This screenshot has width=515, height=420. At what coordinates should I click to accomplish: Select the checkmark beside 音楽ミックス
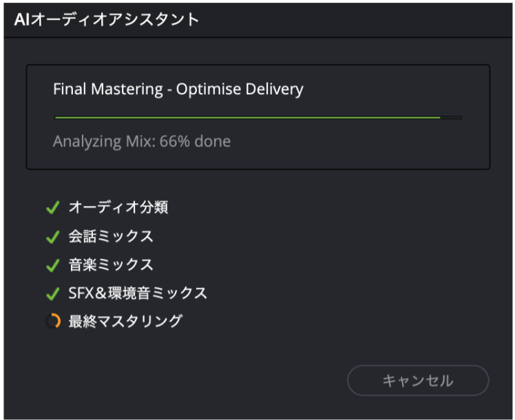[53, 265]
